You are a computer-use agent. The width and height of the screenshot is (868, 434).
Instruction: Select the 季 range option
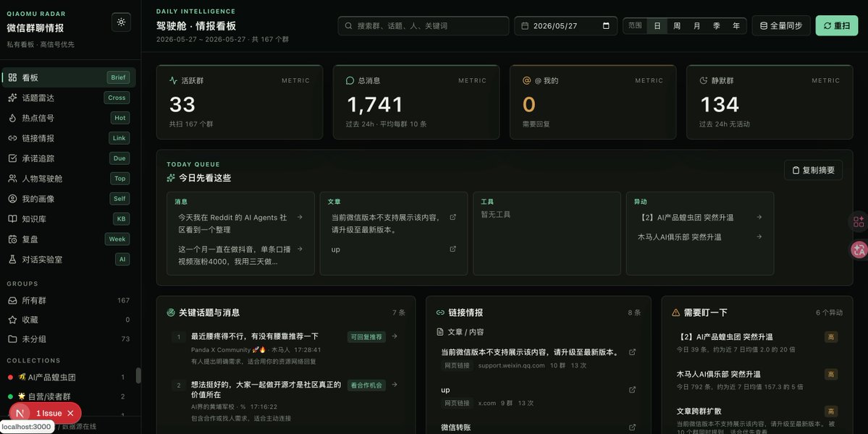(716, 26)
